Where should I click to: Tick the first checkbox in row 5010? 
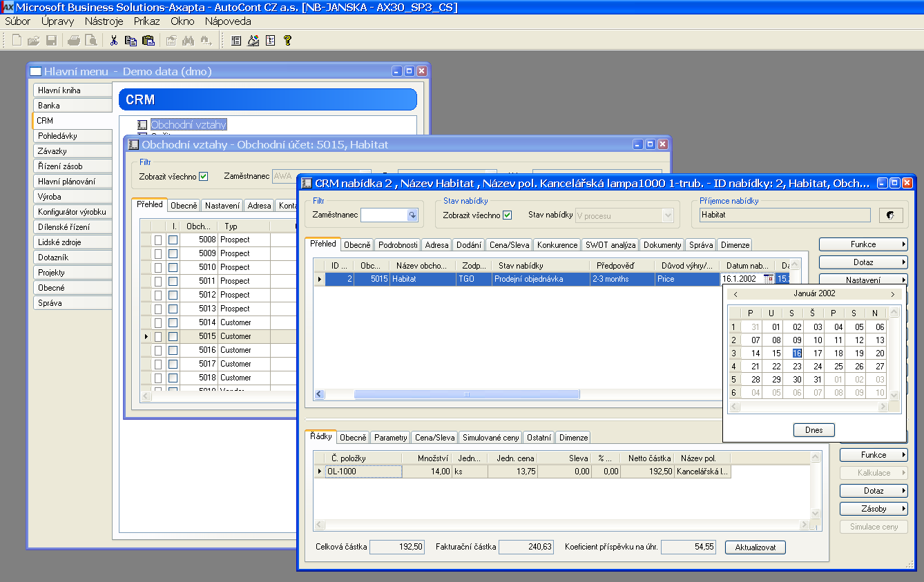pyautogui.click(x=158, y=267)
